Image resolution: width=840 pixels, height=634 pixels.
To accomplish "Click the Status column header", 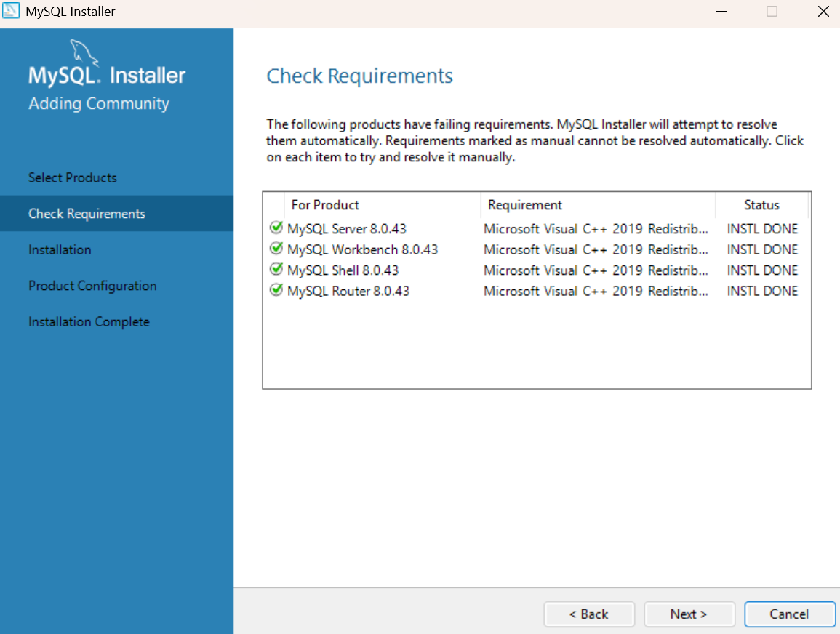I will [x=761, y=205].
